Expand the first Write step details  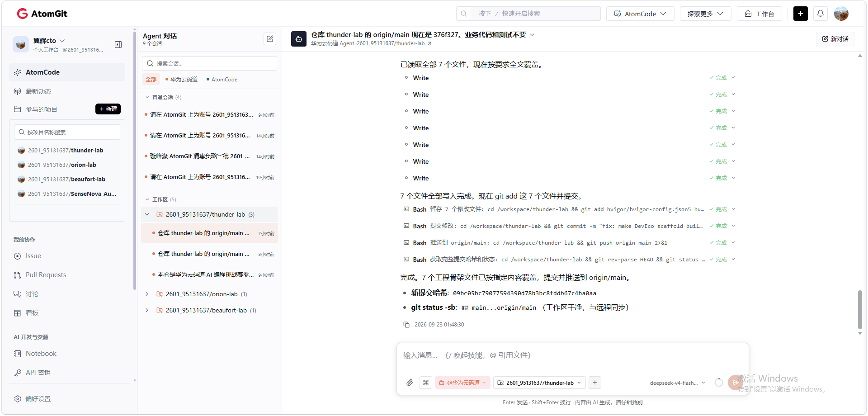pos(733,78)
